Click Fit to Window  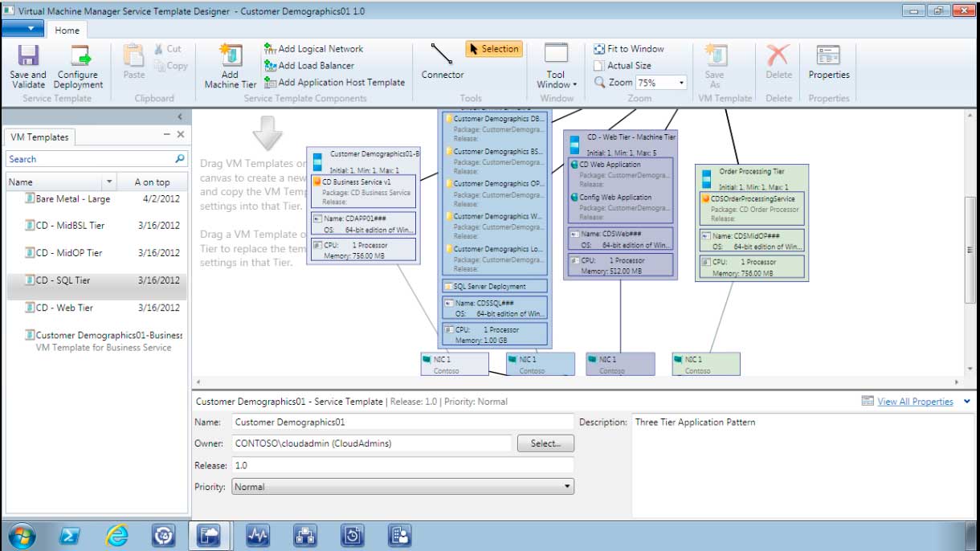tap(629, 49)
